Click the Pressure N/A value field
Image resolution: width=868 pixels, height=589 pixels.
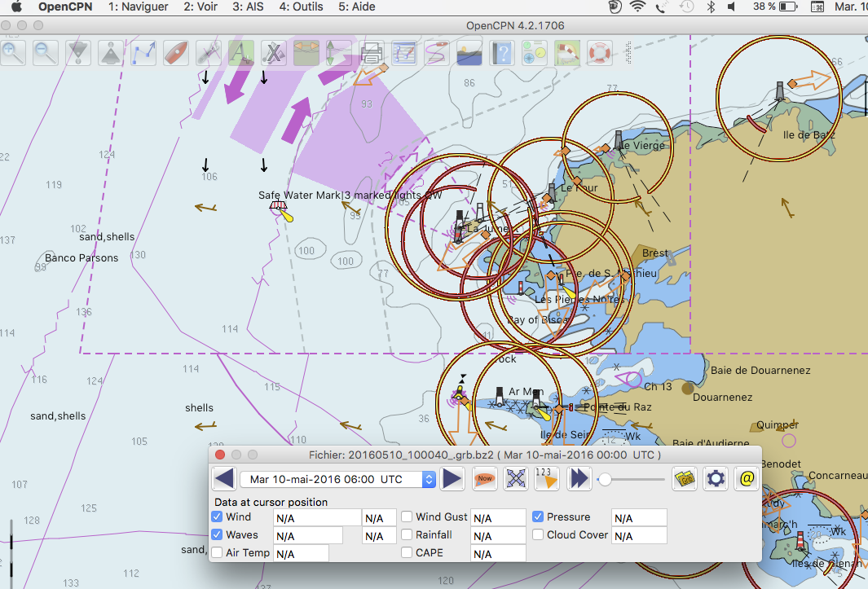(639, 518)
